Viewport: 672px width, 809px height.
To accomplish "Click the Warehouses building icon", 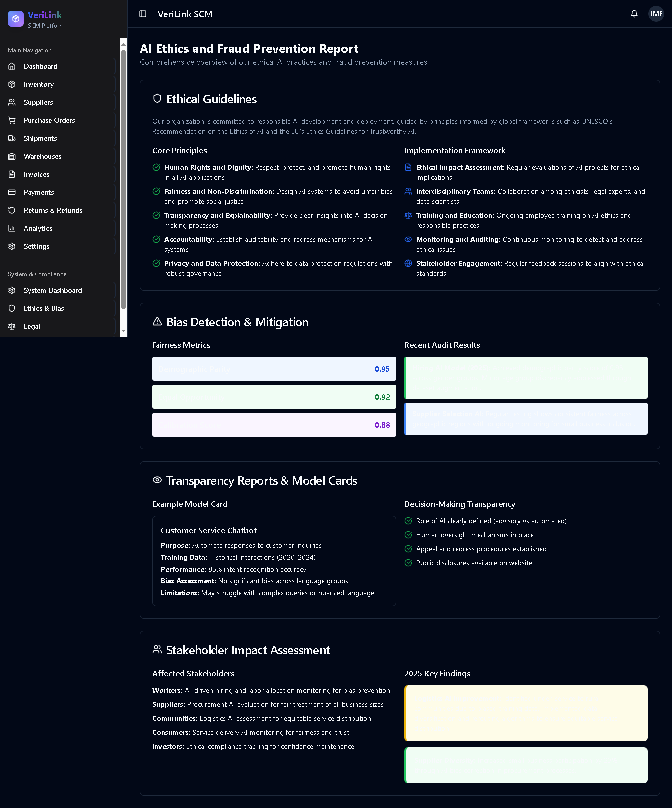I will click(x=12, y=156).
